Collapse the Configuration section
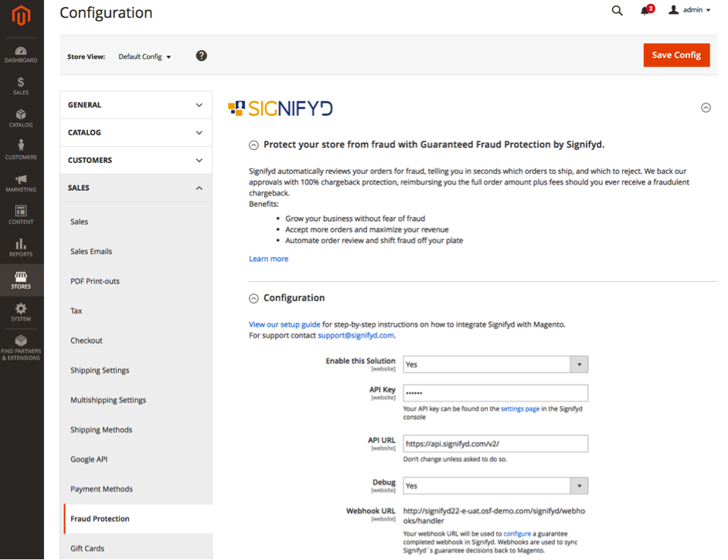The width and height of the screenshot is (728, 560). pos(253,297)
